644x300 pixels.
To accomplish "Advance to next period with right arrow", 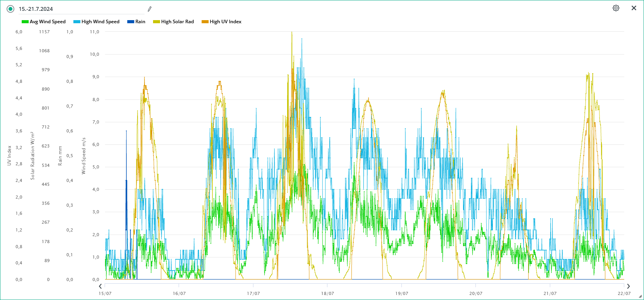I will coord(629,286).
